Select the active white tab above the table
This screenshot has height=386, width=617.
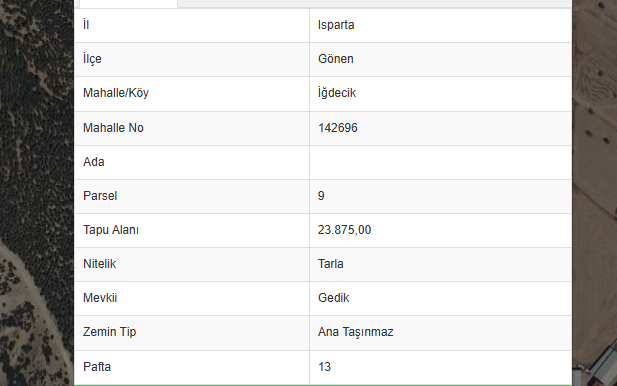128,4
